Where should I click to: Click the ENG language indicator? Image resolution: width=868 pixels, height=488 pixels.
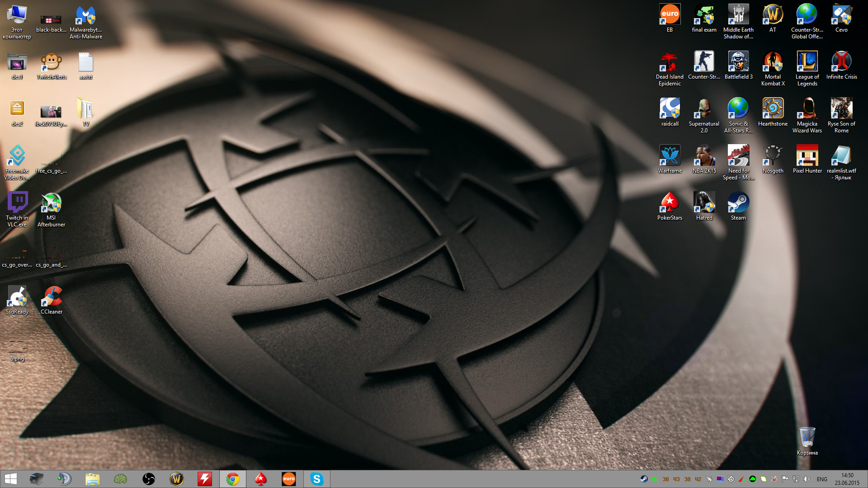tap(822, 479)
